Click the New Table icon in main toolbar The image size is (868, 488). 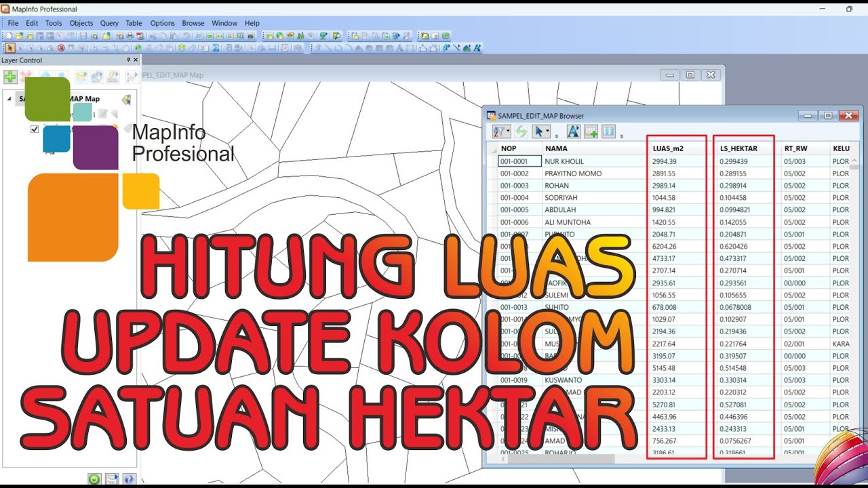point(9,35)
